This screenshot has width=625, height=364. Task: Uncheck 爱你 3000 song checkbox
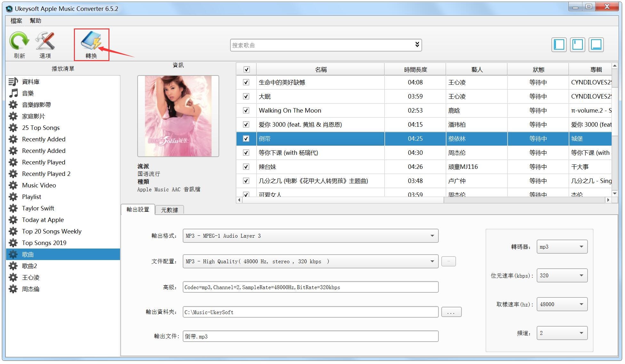(246, 124)
